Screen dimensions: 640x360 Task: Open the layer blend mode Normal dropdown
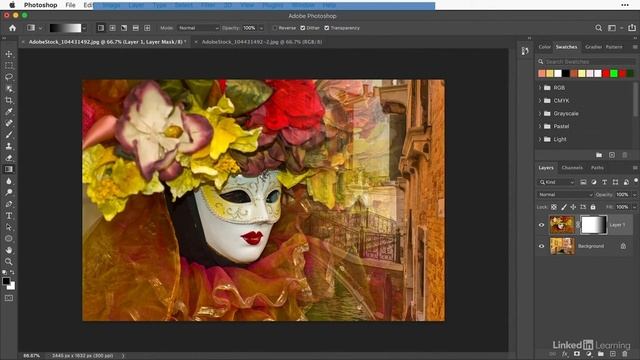tap(565, 195)
